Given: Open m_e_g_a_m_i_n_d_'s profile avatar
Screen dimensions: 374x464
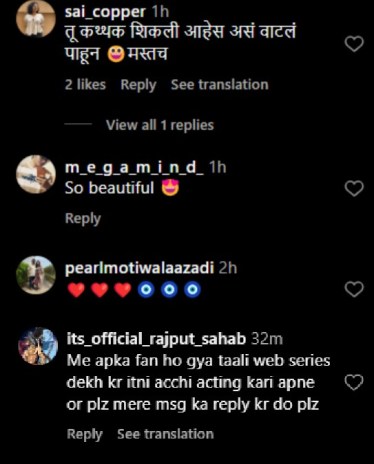Looking at the screenshot, I should 36,174.
